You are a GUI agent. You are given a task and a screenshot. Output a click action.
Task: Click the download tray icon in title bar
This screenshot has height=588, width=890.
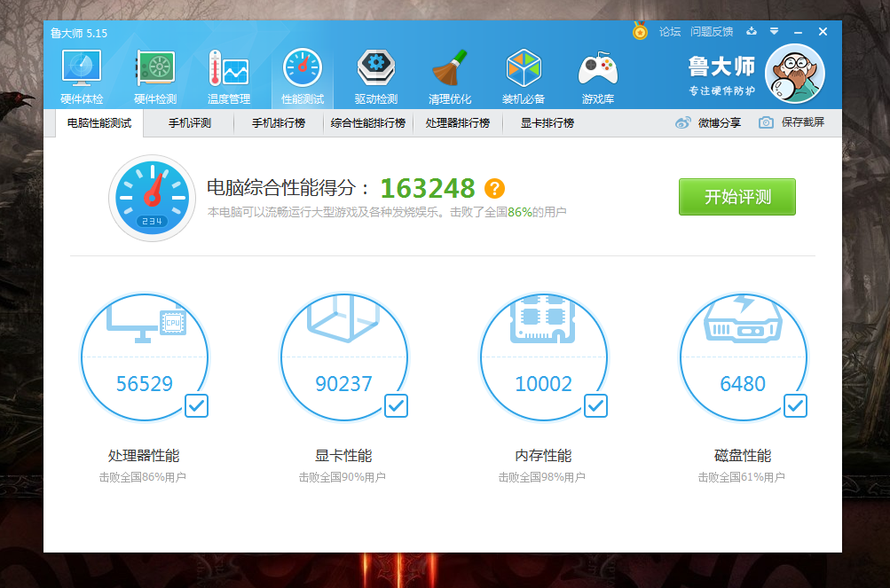click(x=752, y=31)
